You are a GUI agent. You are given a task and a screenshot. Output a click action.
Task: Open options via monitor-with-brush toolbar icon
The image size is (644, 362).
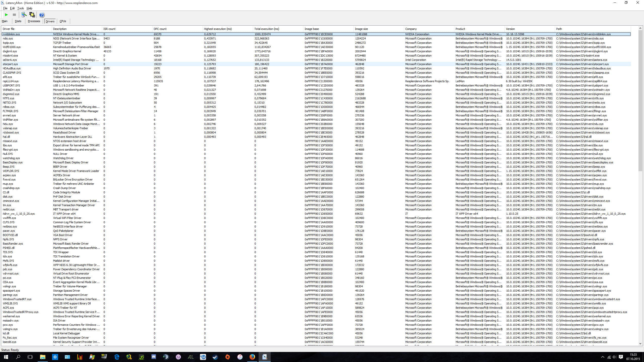coord(24,15)
